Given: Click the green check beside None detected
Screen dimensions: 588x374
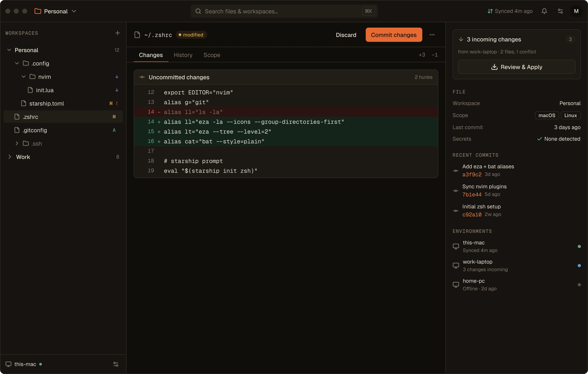Looking at the screenshot, I should 539,139.
